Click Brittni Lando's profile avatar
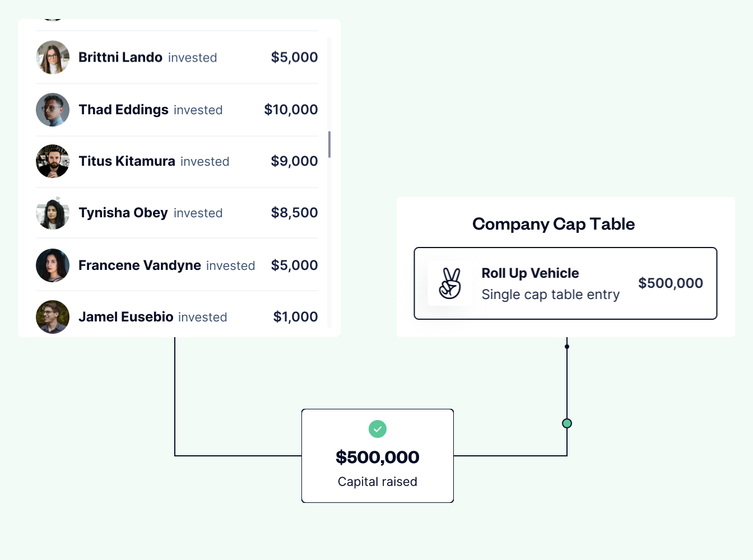753x560 pixels. click(x=53, y=57)
